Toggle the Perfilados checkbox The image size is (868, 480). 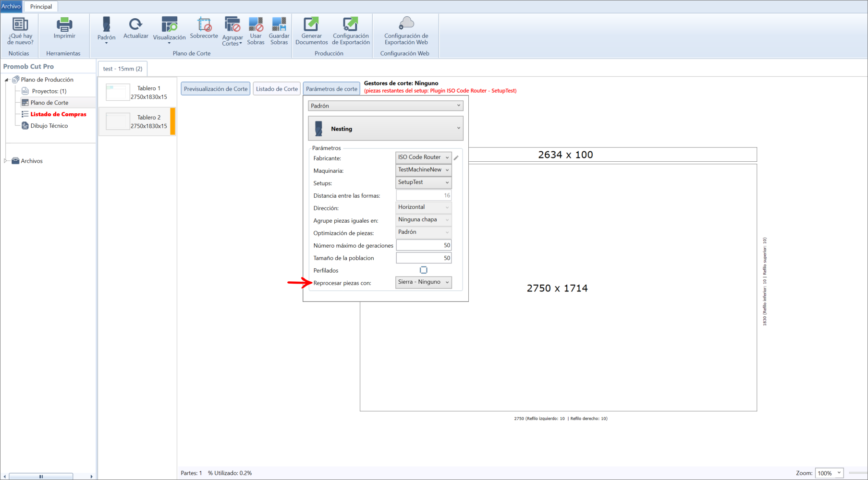click(424, 270)
